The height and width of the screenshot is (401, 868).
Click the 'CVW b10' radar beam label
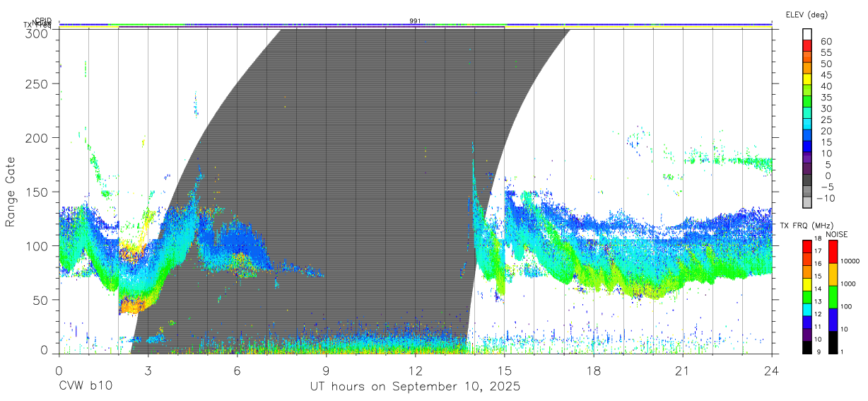pos(86,386)
